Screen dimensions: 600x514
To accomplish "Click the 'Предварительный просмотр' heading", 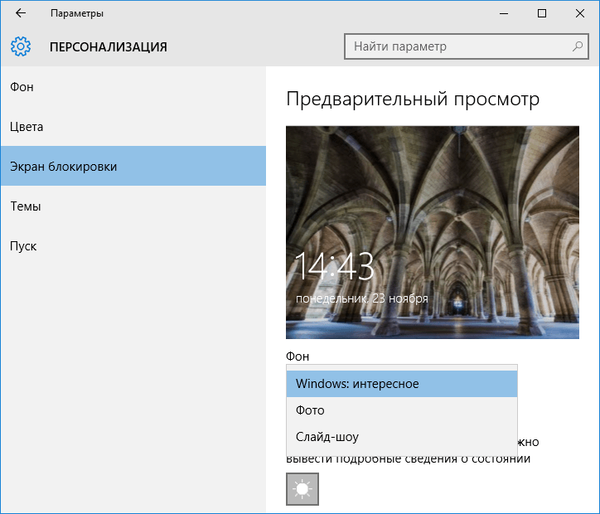I will [x=413, y=99].
